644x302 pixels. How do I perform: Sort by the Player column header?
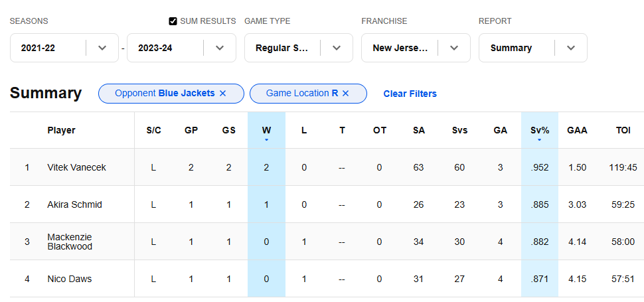[61, 131]
